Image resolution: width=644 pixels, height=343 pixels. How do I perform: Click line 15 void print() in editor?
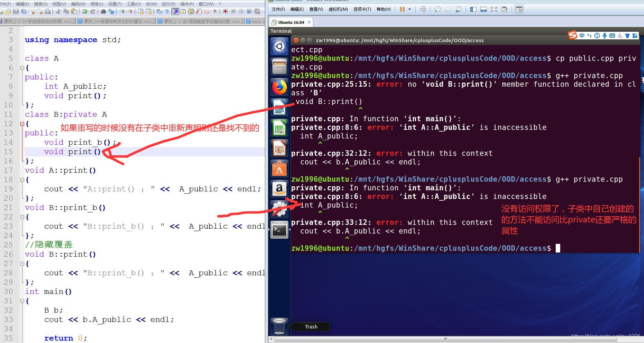pyautogui.click(x=72, y=152)
